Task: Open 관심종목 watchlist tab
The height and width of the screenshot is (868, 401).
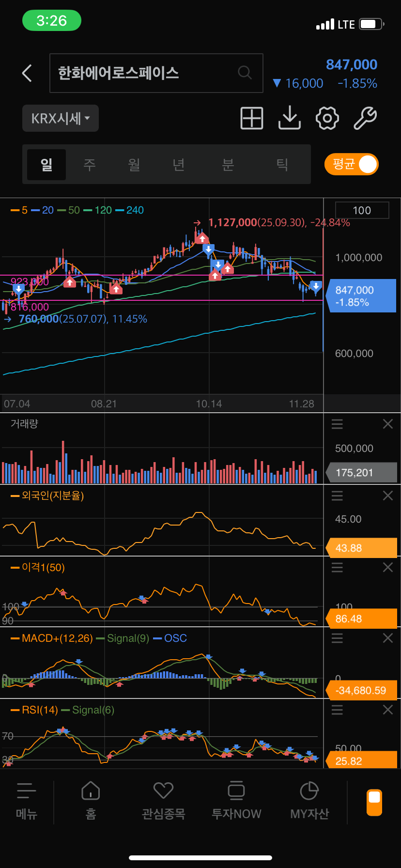Action: pyautogui.click(x=163, y=801)
